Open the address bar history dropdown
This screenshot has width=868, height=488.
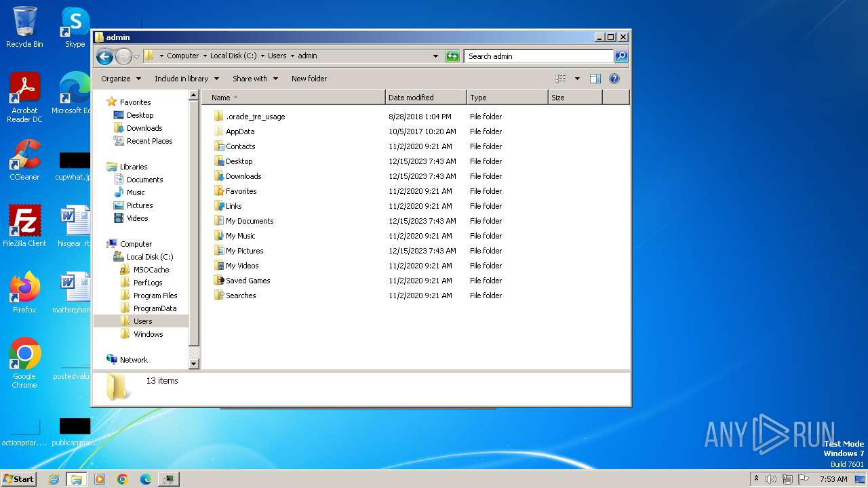coord(435,56)
